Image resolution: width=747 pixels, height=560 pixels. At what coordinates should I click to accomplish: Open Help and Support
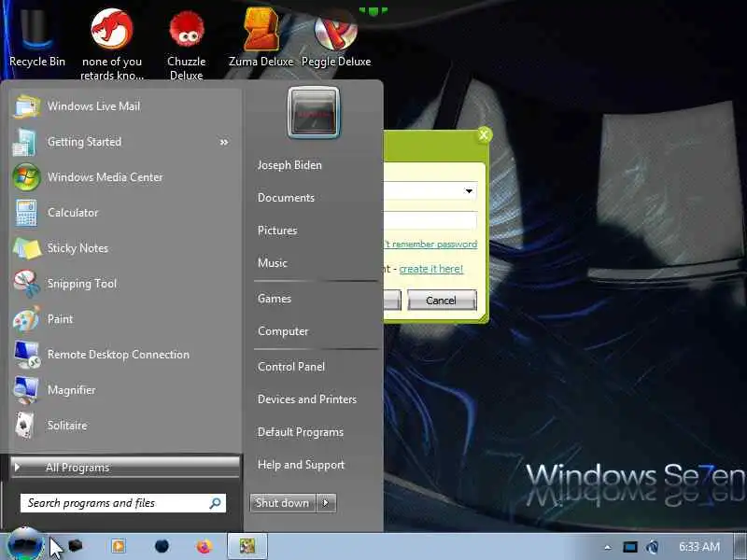click(x=301, y=465)
